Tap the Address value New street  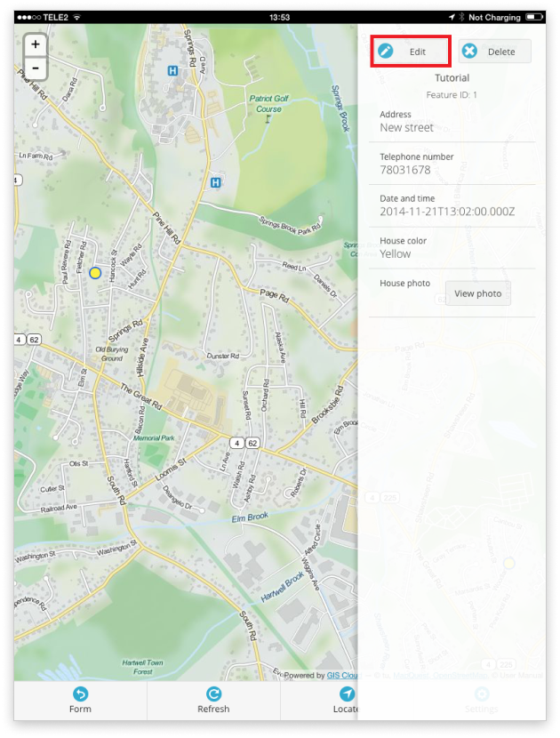coord(406,127)
